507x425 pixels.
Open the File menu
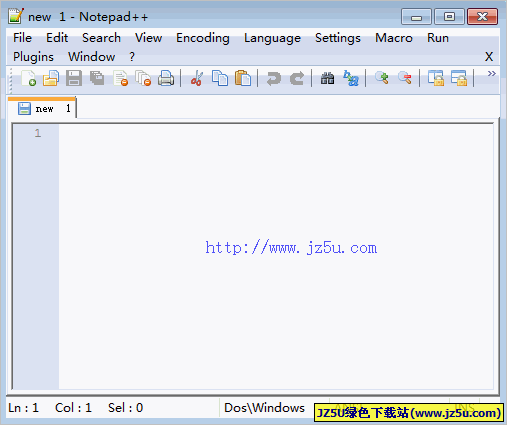[22, 38]
